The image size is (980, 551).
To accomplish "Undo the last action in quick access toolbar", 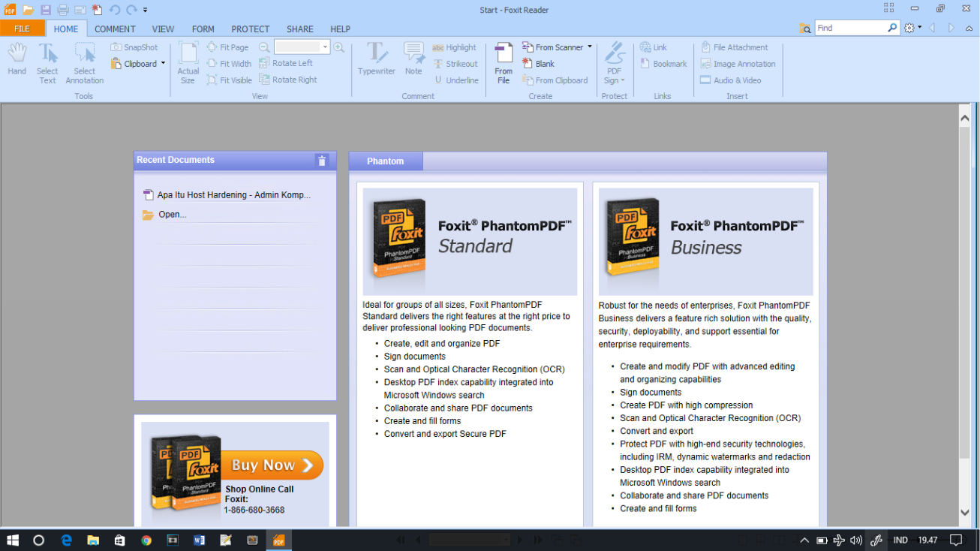I will (x=115, y=10).
